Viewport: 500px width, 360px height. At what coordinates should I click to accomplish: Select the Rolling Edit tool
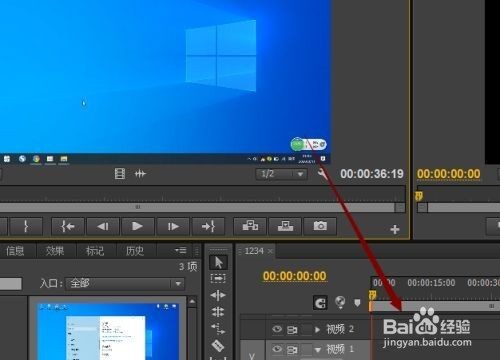tap(218, 312)
